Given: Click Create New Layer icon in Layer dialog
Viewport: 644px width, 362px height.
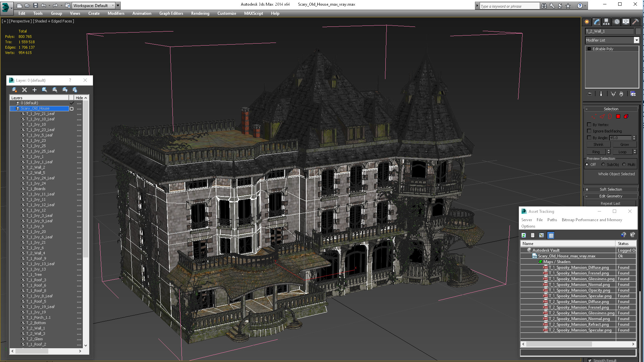Looking at the screenshot, I should 14,90.
